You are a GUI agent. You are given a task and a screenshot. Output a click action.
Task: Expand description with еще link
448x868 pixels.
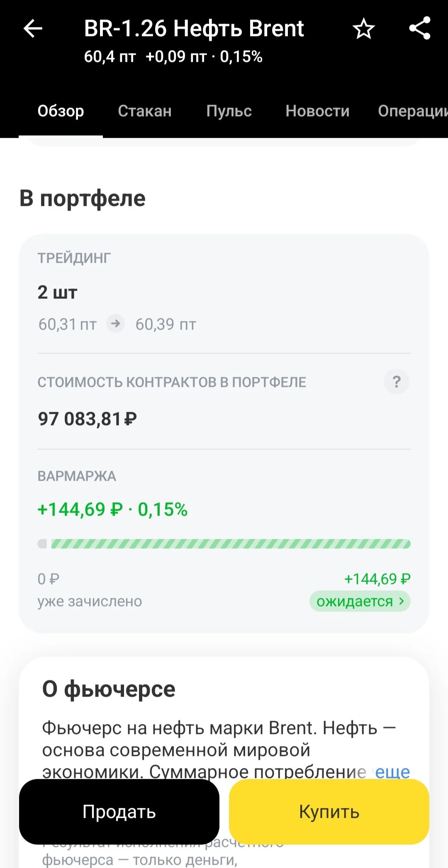pyautogui.click(x=392, y=772)
